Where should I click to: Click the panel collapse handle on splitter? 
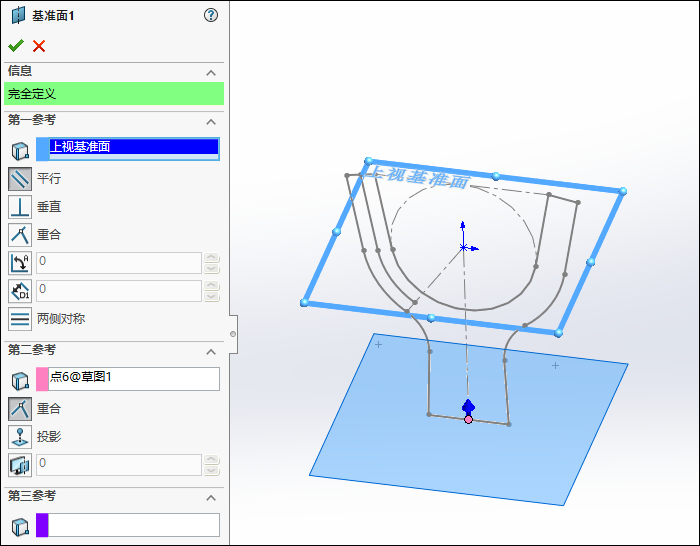[233, 334]
